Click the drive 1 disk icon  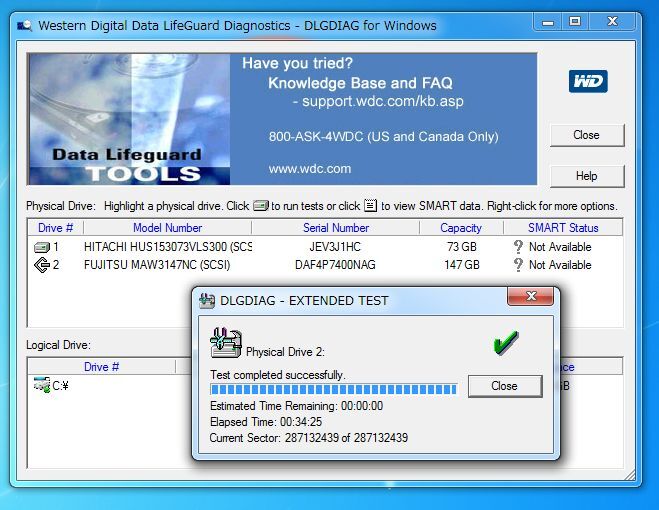pyautogui.click(x=42, y=247)
